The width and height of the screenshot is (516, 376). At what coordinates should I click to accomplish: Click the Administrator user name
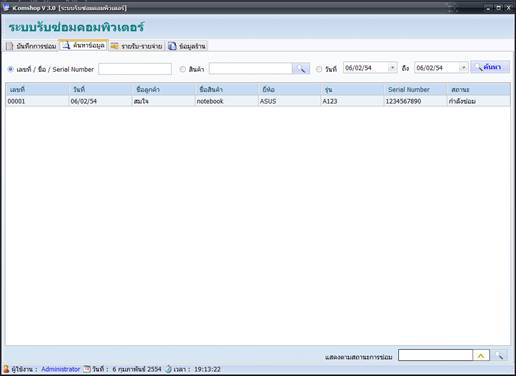tap(61, 369)
